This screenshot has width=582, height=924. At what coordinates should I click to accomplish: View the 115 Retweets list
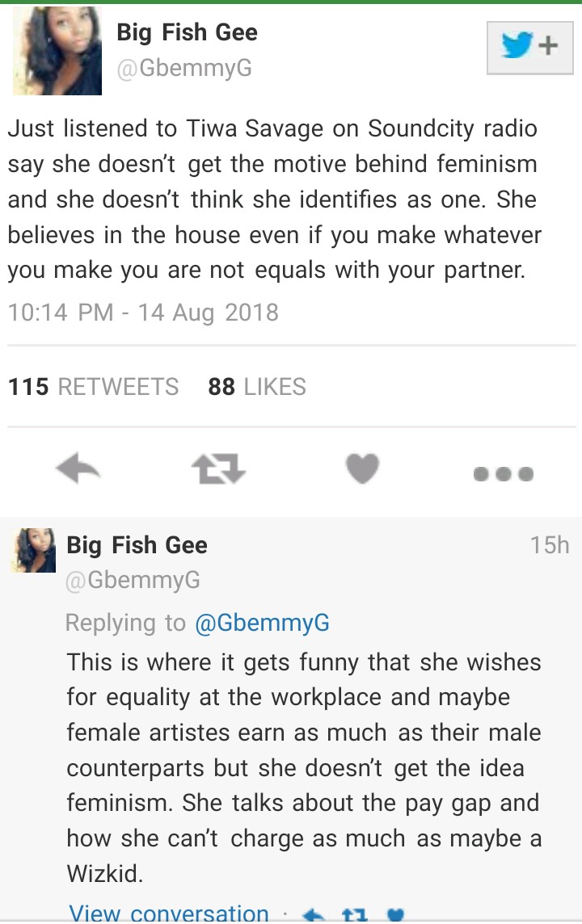click(x=94, y=387)
